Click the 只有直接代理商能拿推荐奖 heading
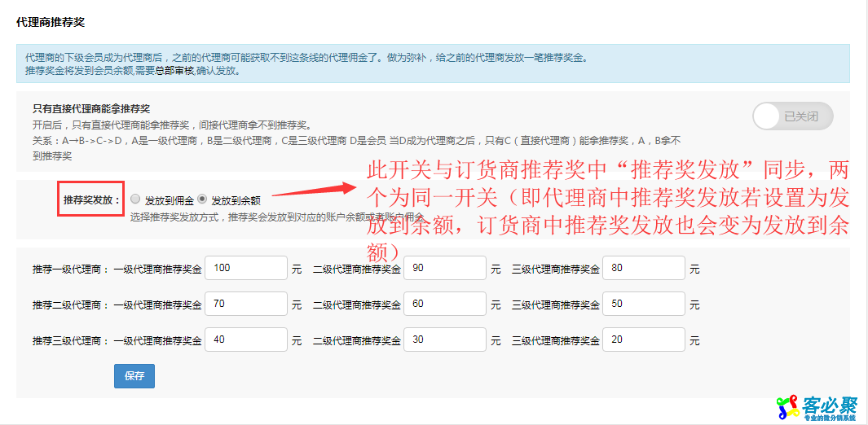This screenshot has height=425, width=868. (x=91, y=108)
